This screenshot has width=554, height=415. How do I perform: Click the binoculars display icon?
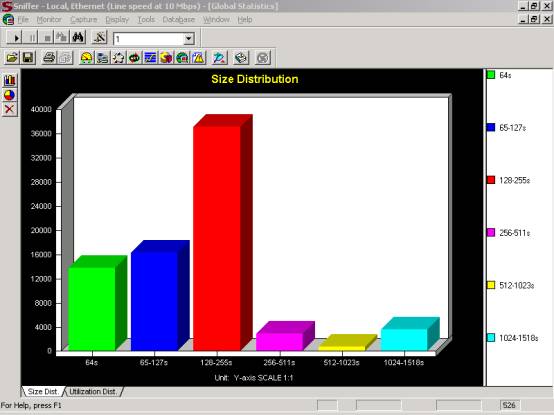click(77, 37)
